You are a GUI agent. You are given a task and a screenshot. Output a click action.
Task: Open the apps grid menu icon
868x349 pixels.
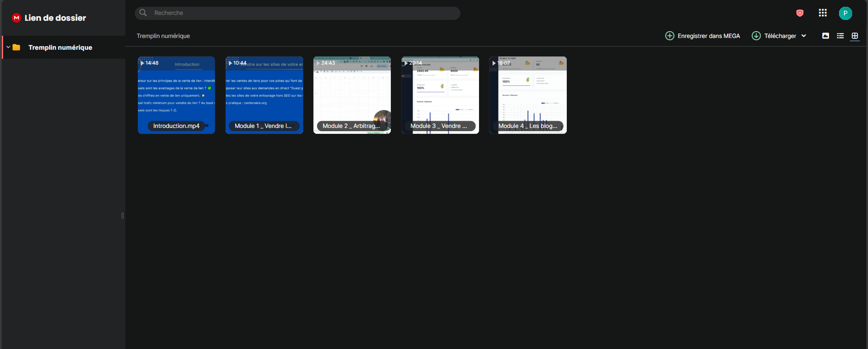823,13
